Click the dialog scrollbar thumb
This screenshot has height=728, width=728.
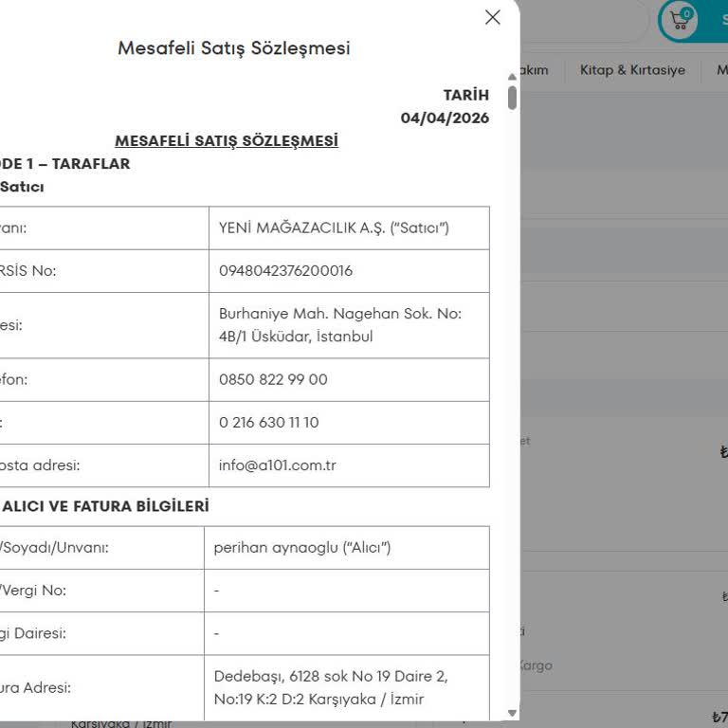(x=512, y=98)
